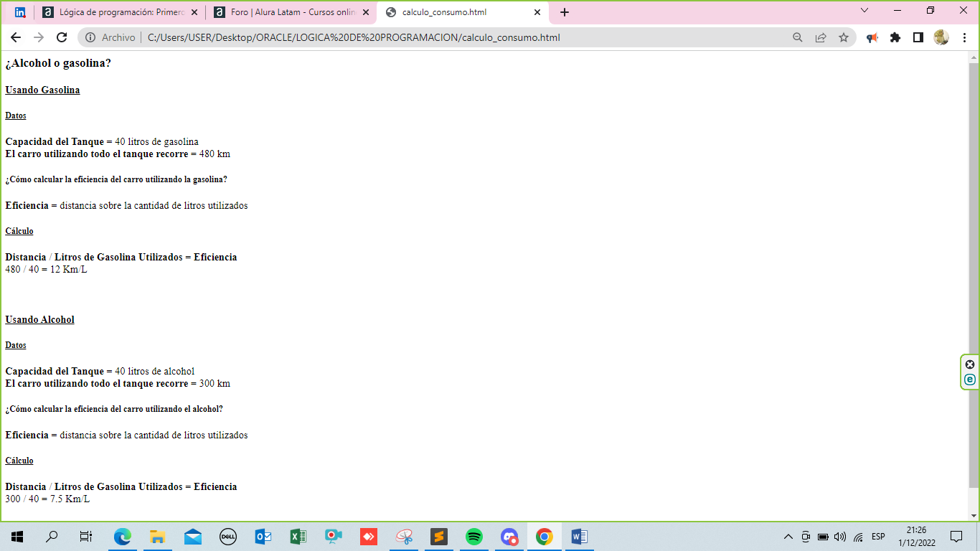The height and width of the screenshot is (551, 980).
Task: Close the side widget with its X icon
Action: click(x=970, y=364)
